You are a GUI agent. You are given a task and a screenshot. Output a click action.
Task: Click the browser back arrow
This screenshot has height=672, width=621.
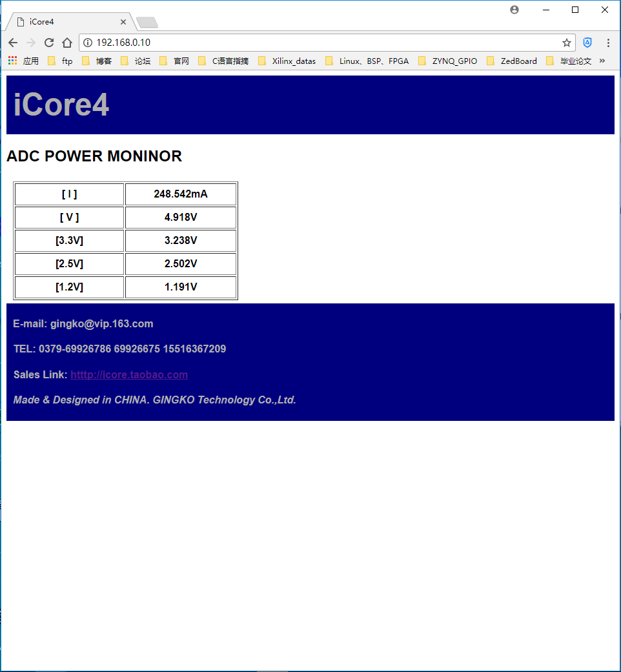(x=13, y=43)
